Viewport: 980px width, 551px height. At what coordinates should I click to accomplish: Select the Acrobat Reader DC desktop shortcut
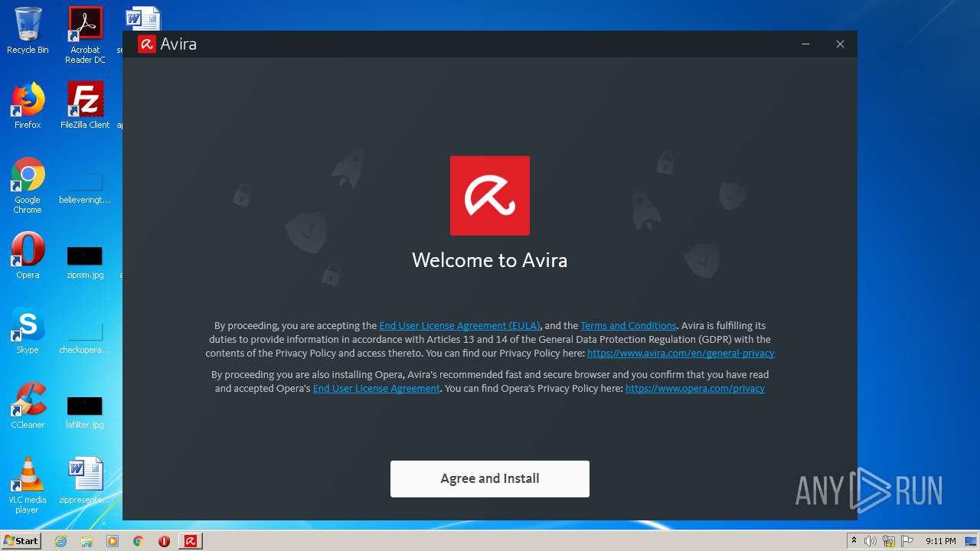pos(85,35)
